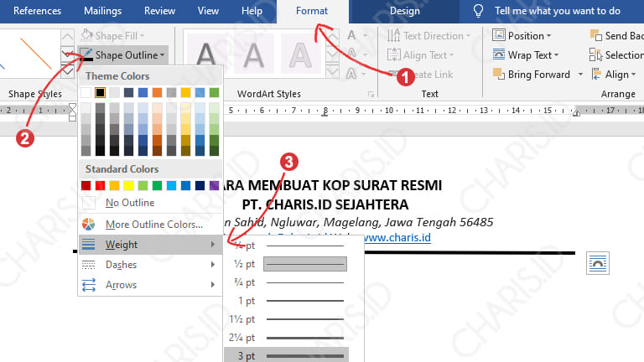
Task: Pick the dark red standard color
Action: (x=86, y=186)
